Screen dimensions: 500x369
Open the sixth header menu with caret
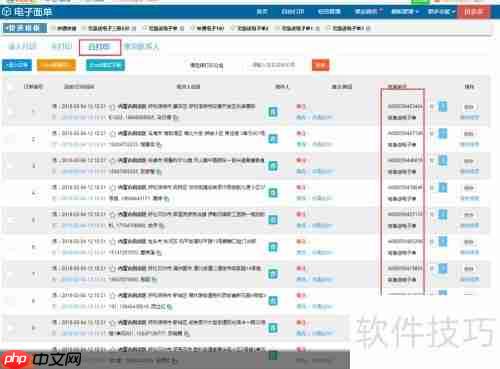point(441,12)
